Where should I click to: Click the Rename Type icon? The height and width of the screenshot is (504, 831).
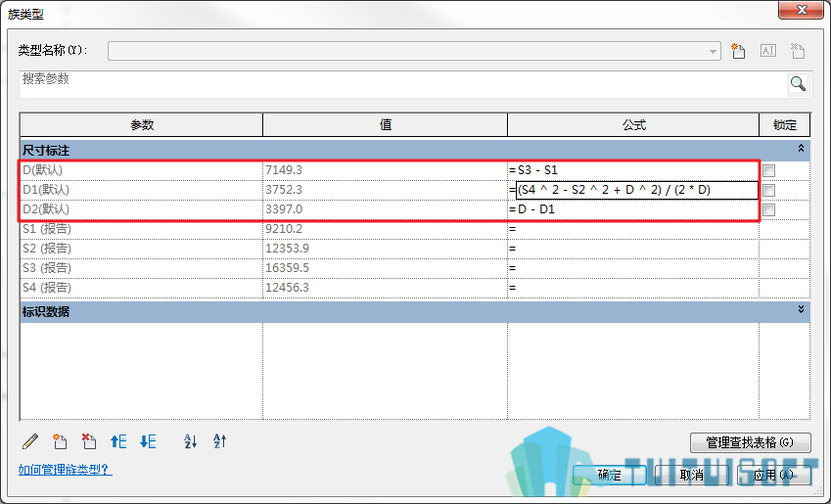pos(768,51)
